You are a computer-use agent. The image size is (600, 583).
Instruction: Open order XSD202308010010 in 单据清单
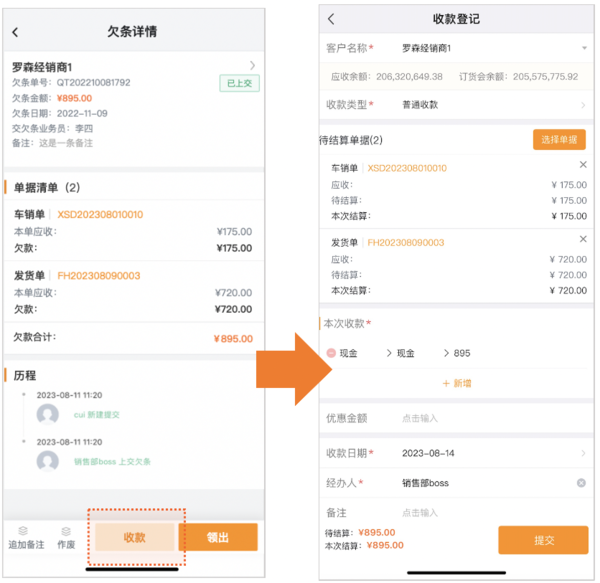[100, 215]
